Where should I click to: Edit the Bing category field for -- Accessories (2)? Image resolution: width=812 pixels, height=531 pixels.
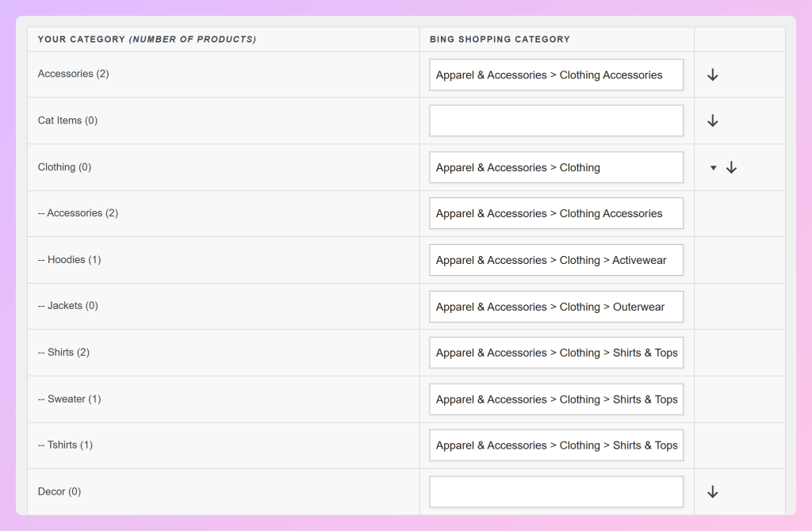click(556, 213)
